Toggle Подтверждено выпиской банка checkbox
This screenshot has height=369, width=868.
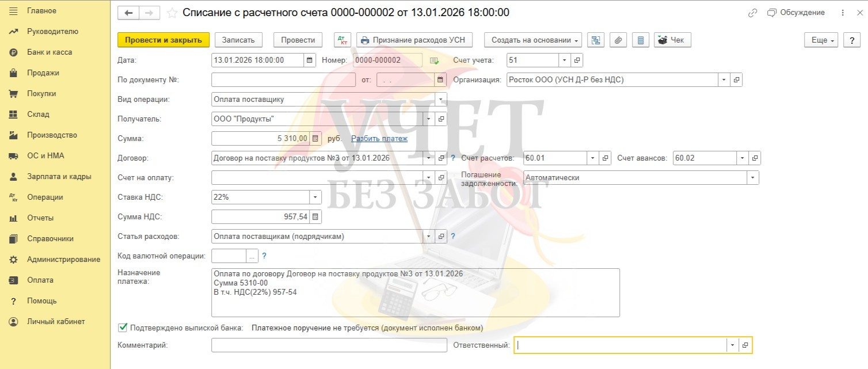[x=122, y=328]
